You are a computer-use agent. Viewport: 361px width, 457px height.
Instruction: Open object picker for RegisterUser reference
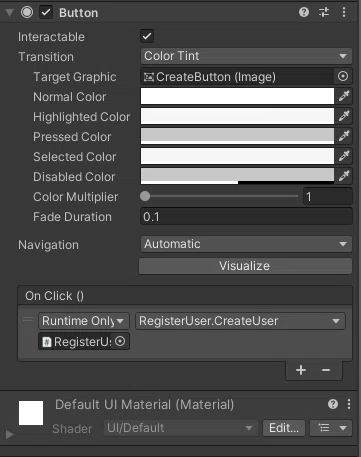click(120, 341)
